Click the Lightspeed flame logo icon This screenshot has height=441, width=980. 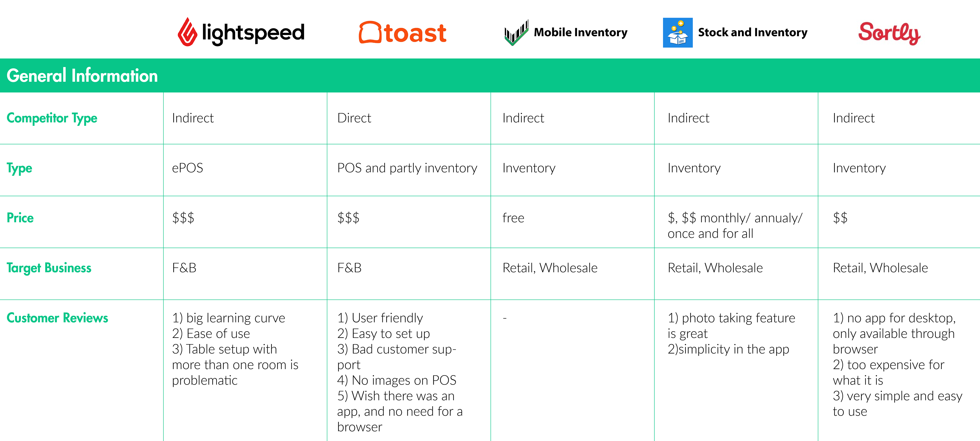[188, 32]
